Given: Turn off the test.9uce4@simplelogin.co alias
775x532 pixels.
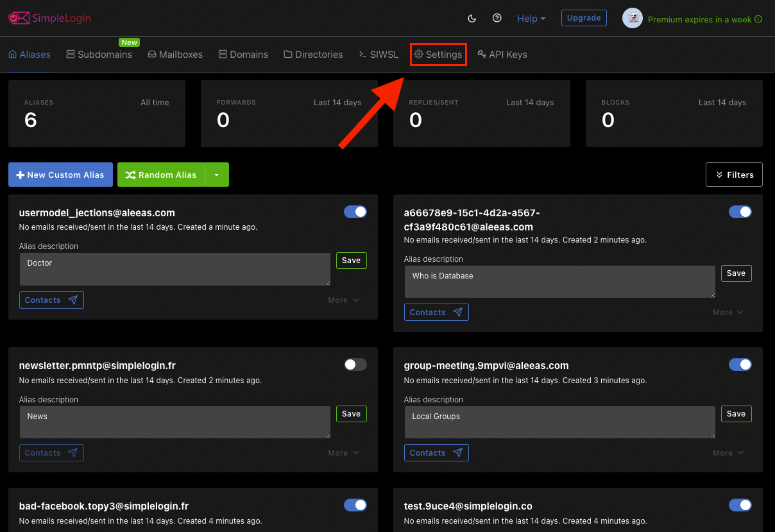Looking at the screenshot, I should pos(740,505).
